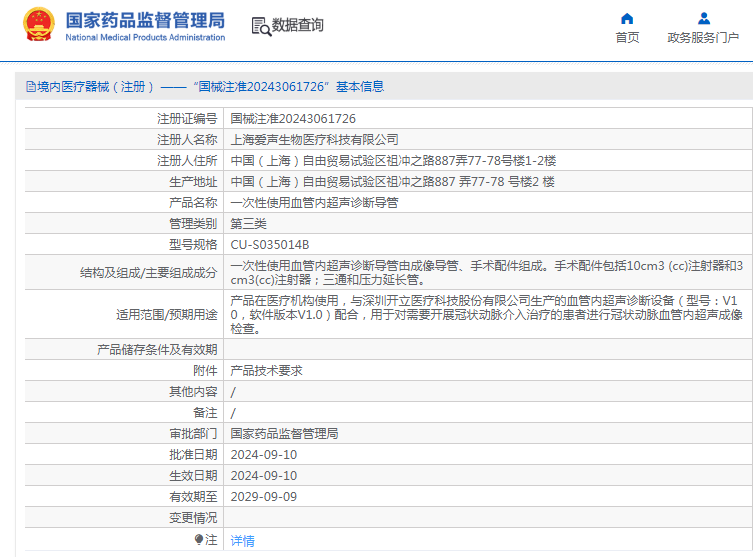Click the 其他内容 row label
Screen dimensions: 753x557
[193, 392]
